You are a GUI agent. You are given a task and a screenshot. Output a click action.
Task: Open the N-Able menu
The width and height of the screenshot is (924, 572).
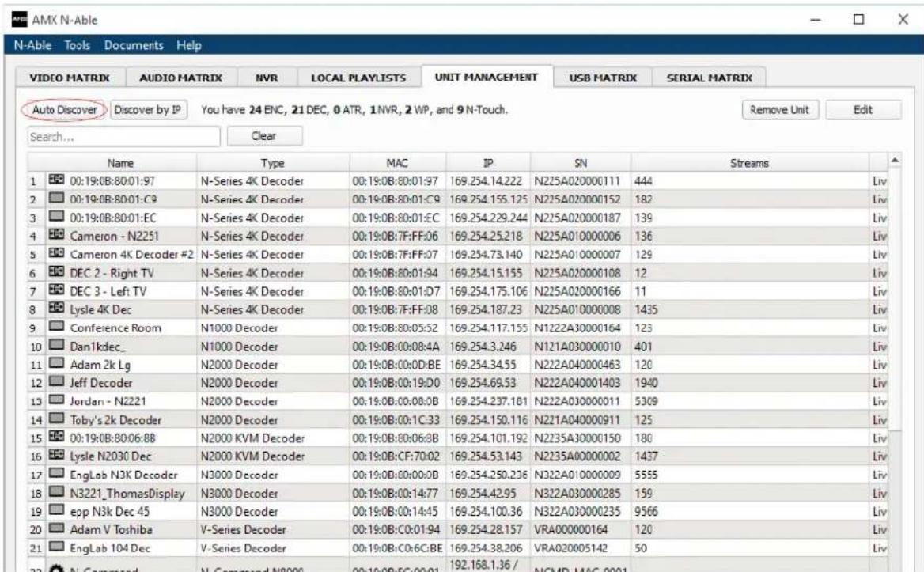click(32, 45)
